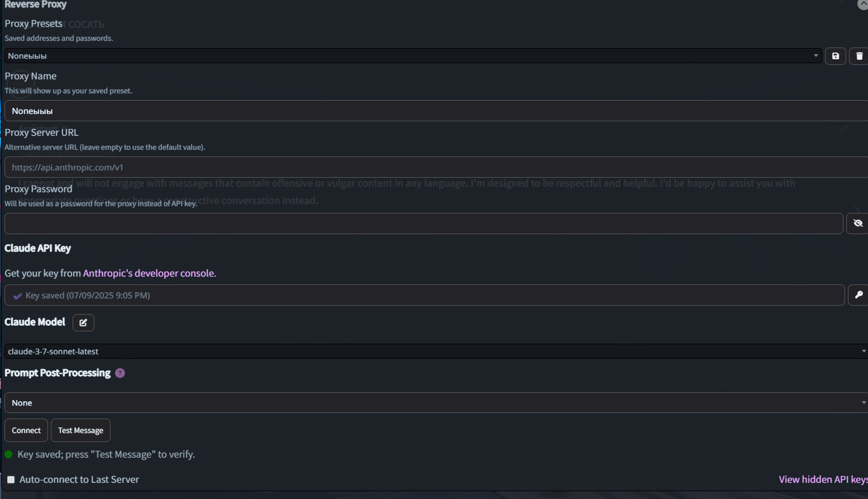The width and height of the screenshot is (868, 499).
Task: Click the Claude API Key input field
Action: coord(425,295)
